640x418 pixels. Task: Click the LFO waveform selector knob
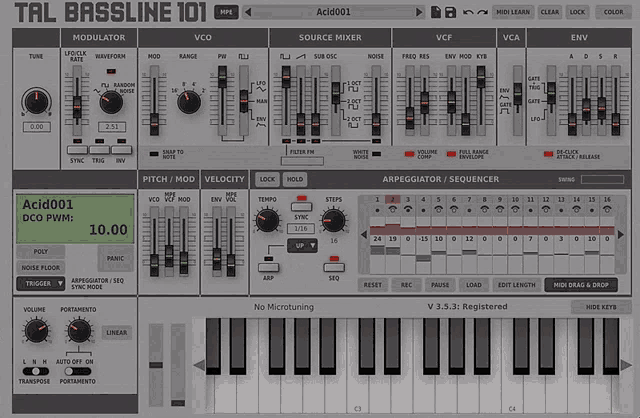tap(111, 102)
